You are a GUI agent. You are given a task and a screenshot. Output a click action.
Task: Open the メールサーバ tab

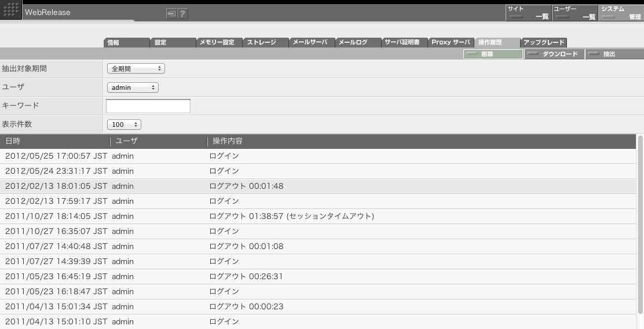pyautogui.click(x=312, y=43)
